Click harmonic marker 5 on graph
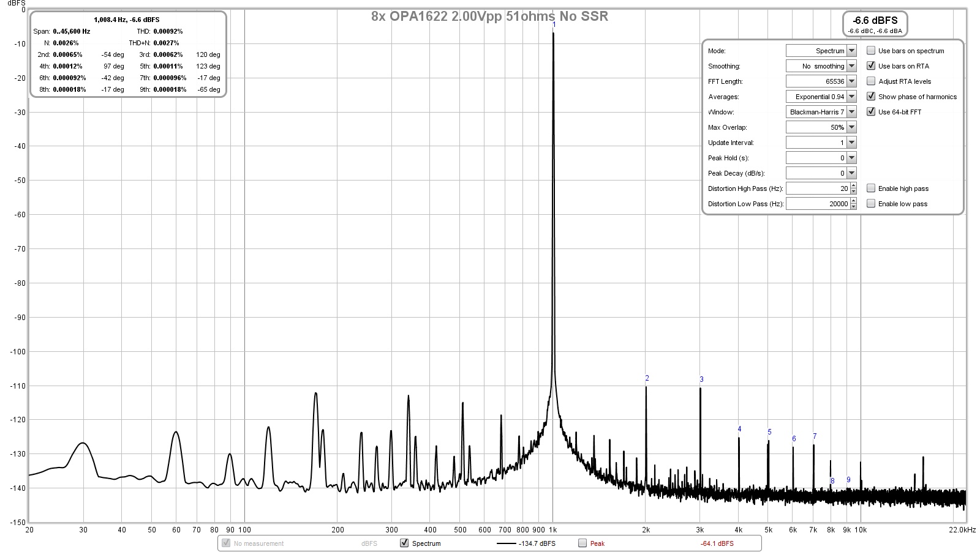 [769, 432]
